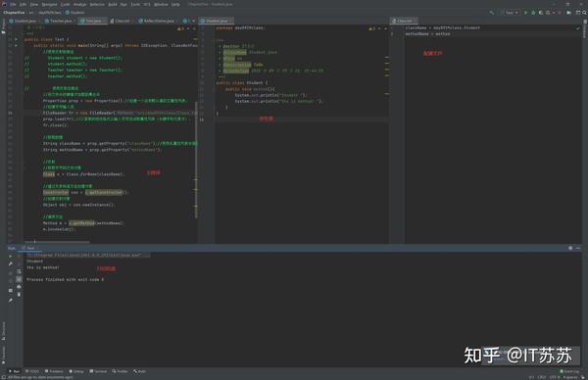Collapse the Run tool window with minus icon
The width and height of the screenshot is (588, 380).
(x=578, y=248)
